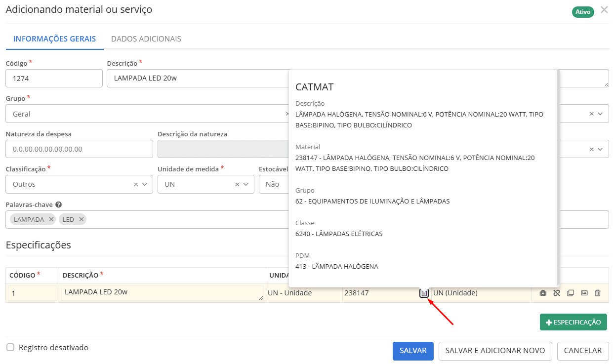Click the CATMAT details icon beside code 238147
The width and height of the screenshot is (614, 364).
pos(424,293)
